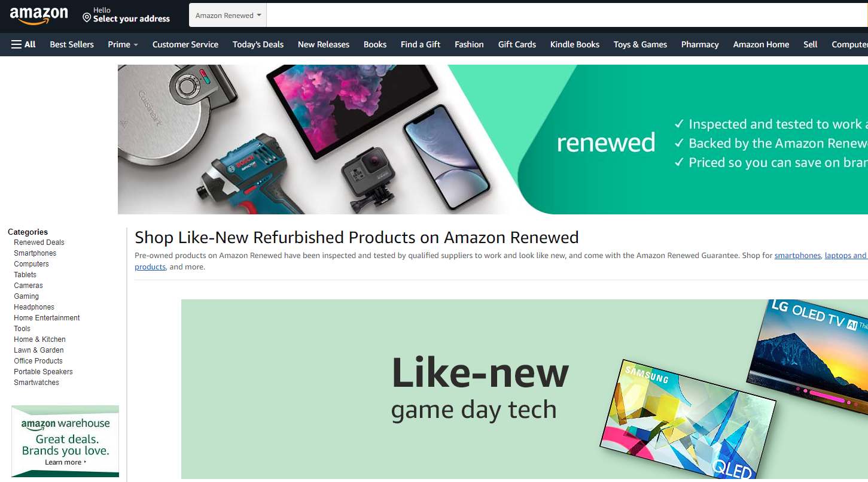Open Kindle Books from navigation
Screen dimensions: 868x482
pos(574,44)
